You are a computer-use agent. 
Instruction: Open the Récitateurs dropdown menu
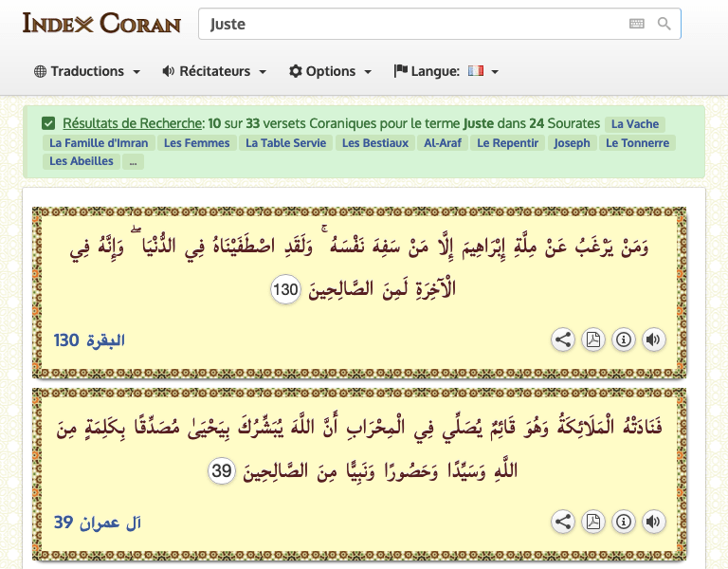pos(214,71)
